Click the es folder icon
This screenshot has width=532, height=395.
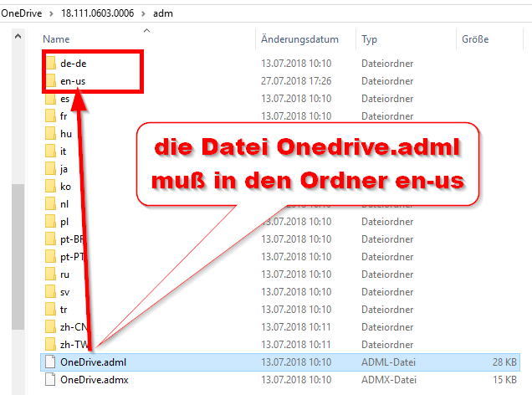50,99
